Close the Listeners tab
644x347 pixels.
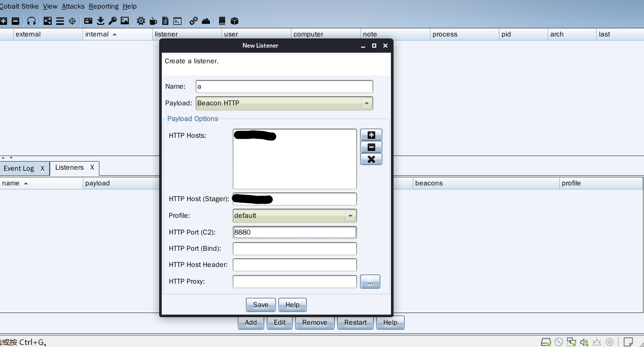(92, 168)
